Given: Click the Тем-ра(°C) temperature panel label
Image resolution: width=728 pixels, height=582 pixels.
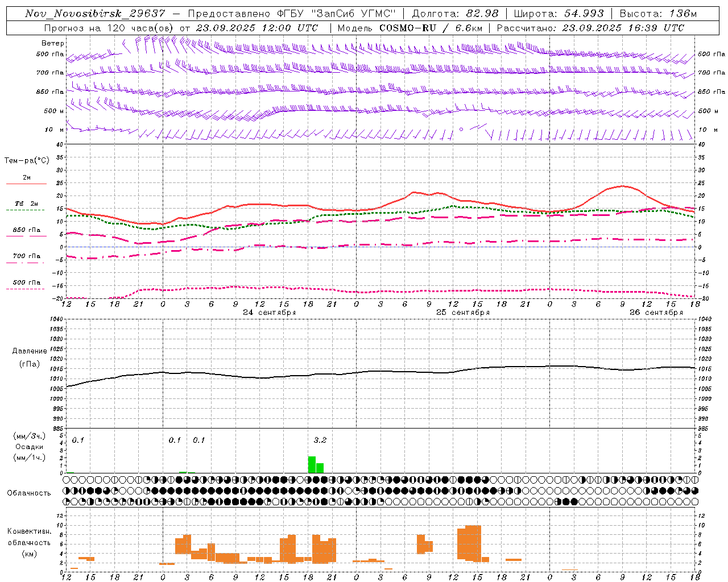Looking at the screenshot, I should 27,161.
